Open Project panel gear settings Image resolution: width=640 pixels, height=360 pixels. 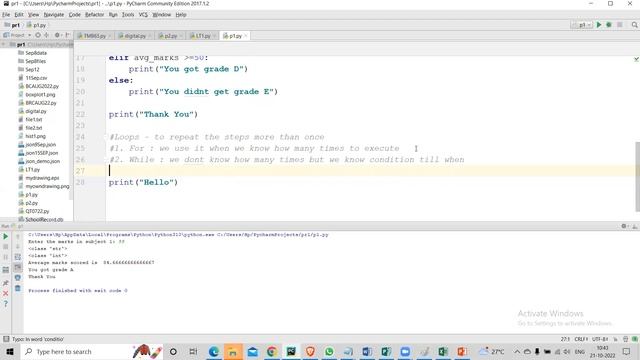(57, 35)
